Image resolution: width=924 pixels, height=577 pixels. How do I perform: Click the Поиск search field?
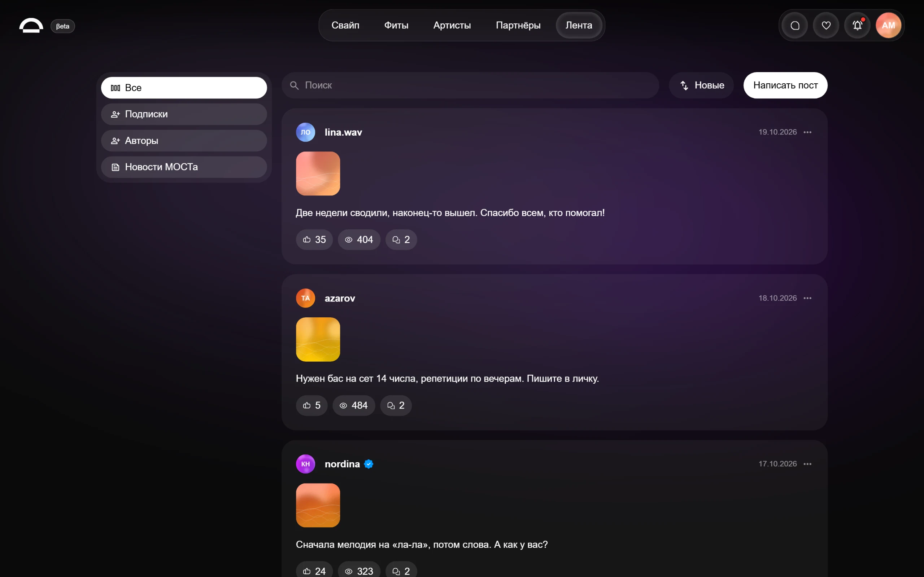point(470,85)
